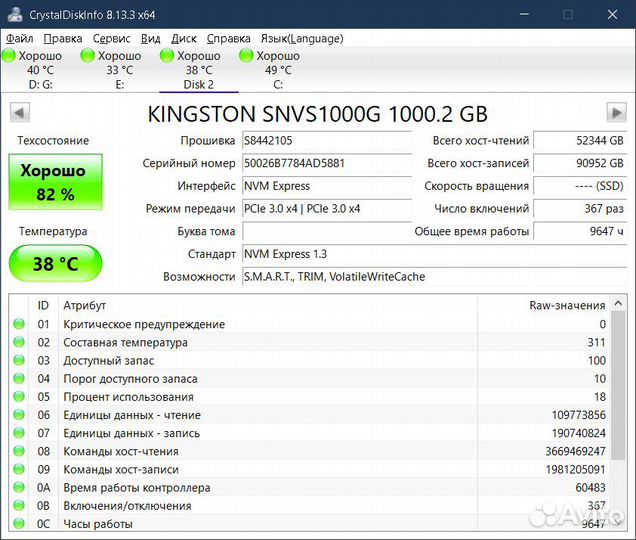This screenshot has width=636, height=540.
Task: Go to previous disk with left arrow
Action: click(x=19, y=112)
